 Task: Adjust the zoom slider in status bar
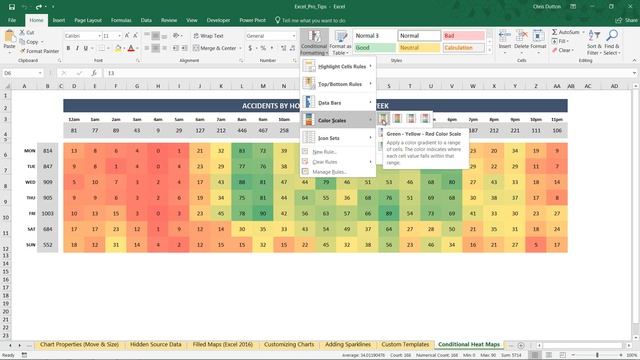coord(597,355)
